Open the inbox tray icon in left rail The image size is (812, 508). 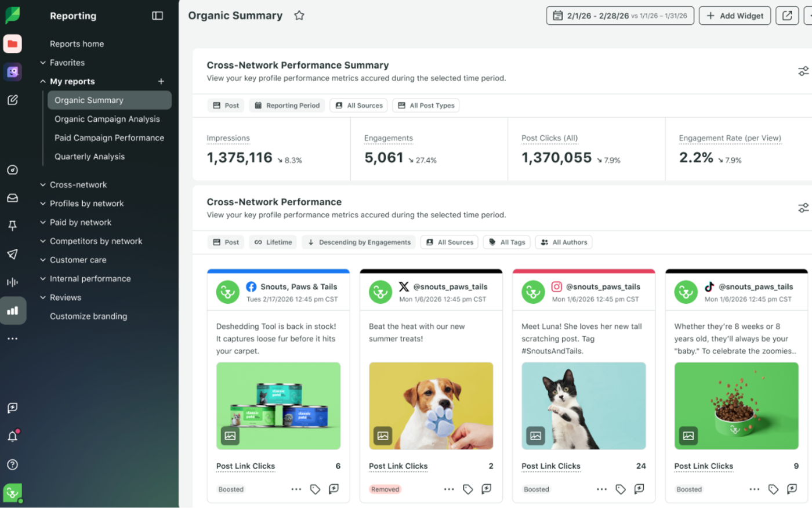[13, 198]
